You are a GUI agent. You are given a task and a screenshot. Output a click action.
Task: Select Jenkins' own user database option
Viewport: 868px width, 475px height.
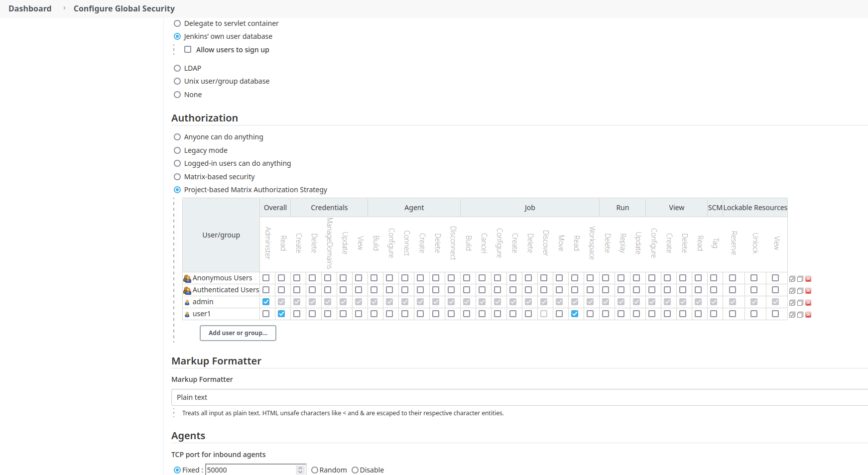coord(177,36)
